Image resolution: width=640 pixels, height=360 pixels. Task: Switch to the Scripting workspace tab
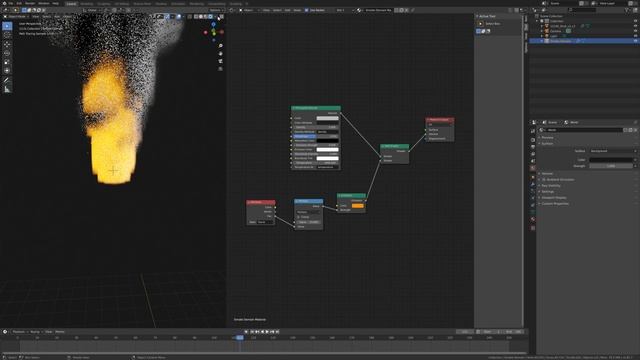pyautogui.click(x=236, y=4)
